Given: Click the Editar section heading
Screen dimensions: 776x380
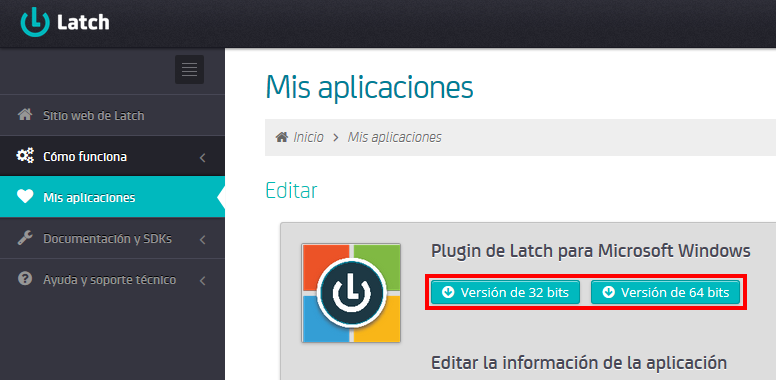Looking at the screenshot, I should tap(291, 190).
